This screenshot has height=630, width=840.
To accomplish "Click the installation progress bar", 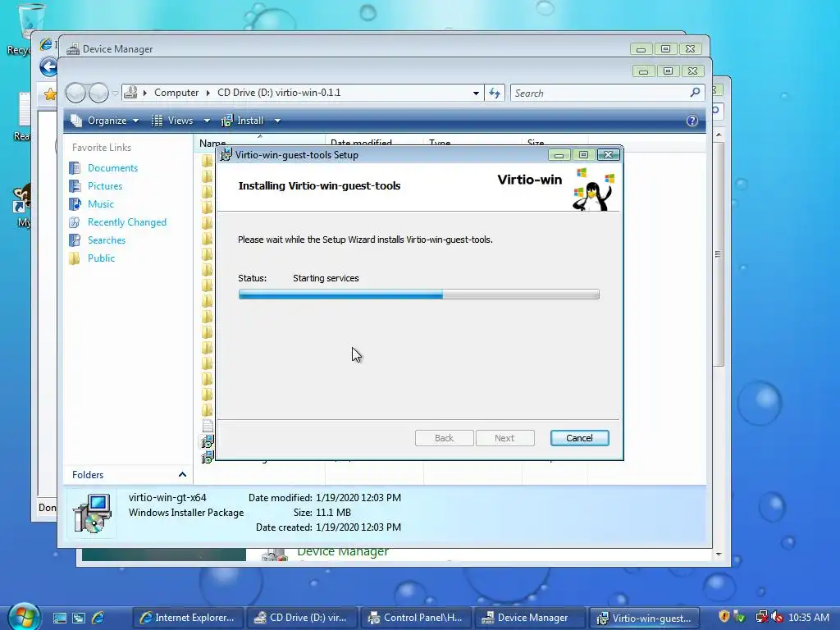I will (418, 294).
